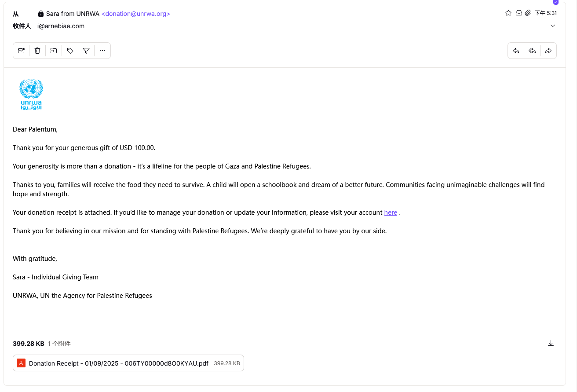This screenshot has width=577, height=392.
Task: Forward this donation email
Action: (x=548, y=51)
